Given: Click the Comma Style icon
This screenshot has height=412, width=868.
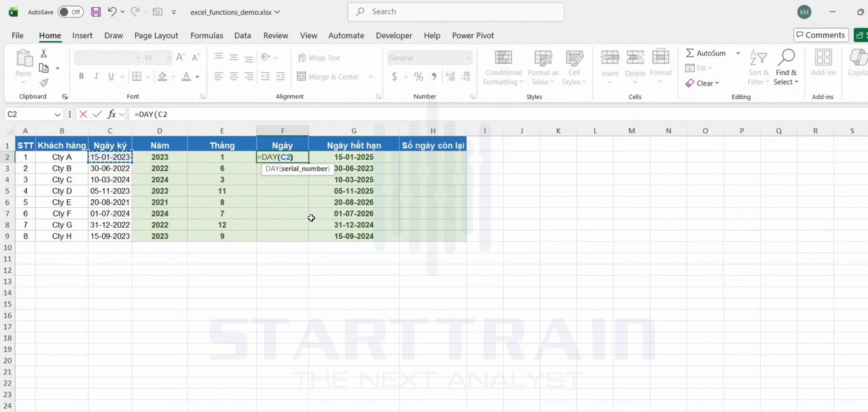Looking at the screenshot, I should click(434, 77).
